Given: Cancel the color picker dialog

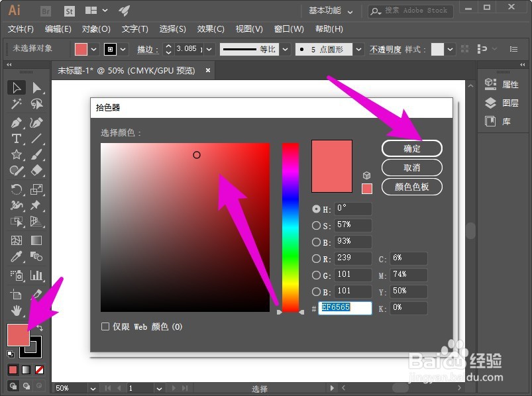Looking at the screenshot, I should pos(412,168).
